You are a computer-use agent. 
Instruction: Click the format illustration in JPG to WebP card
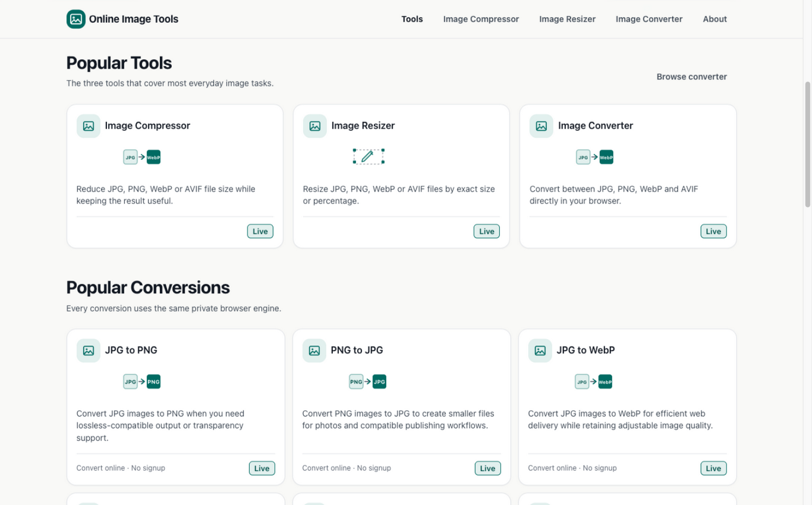[x=594, y=381]
